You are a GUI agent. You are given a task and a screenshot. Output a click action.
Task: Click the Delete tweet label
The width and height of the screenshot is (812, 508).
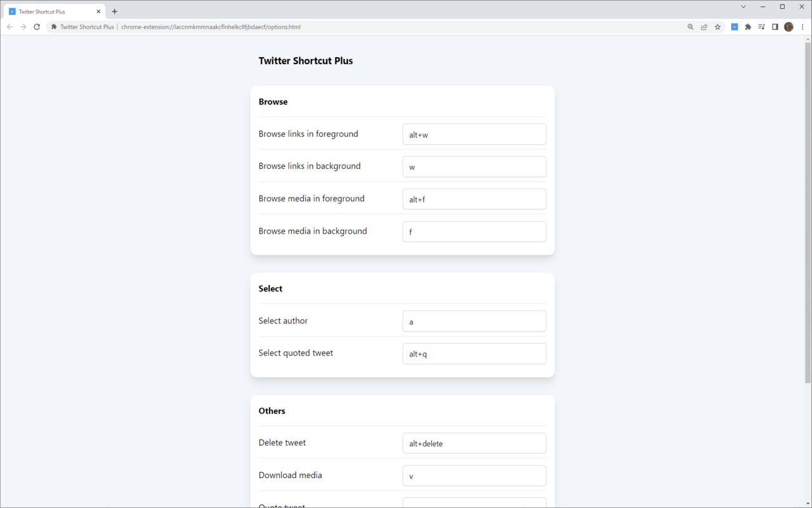(x=282, y=443)
